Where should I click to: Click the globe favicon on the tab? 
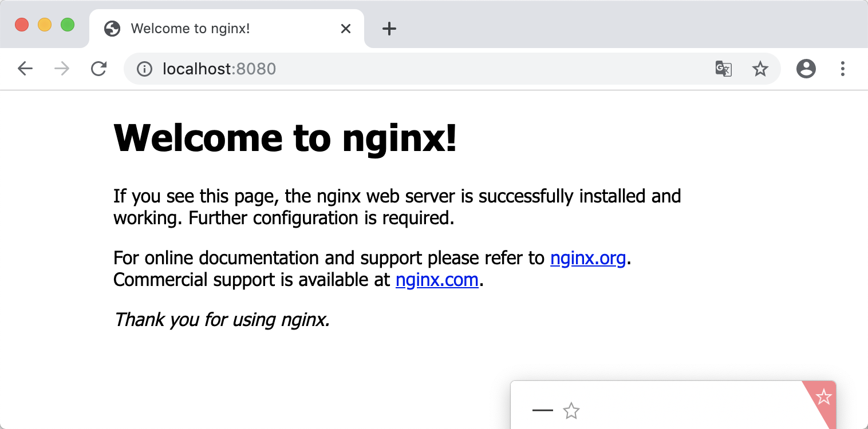(x=112, y=29)
